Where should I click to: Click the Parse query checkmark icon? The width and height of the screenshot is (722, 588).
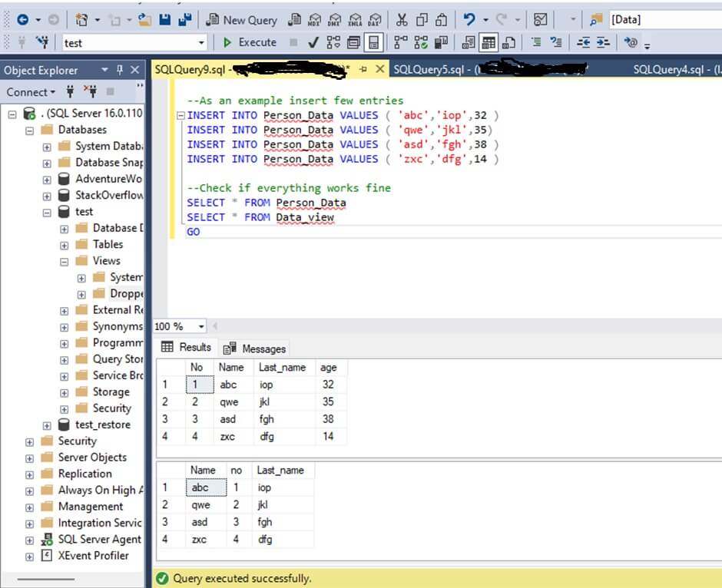point(313,42)
